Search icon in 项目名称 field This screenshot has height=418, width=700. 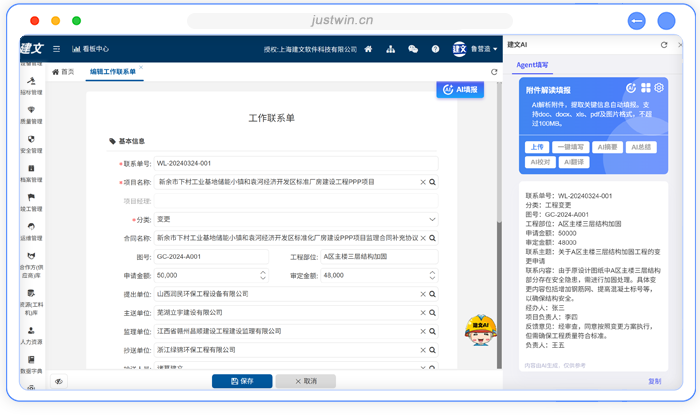pos(433,182)
